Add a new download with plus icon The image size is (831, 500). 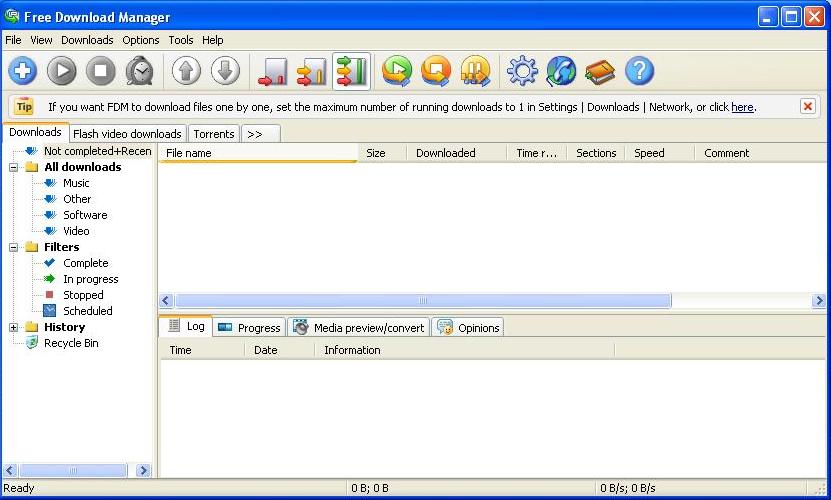point(22,71)
